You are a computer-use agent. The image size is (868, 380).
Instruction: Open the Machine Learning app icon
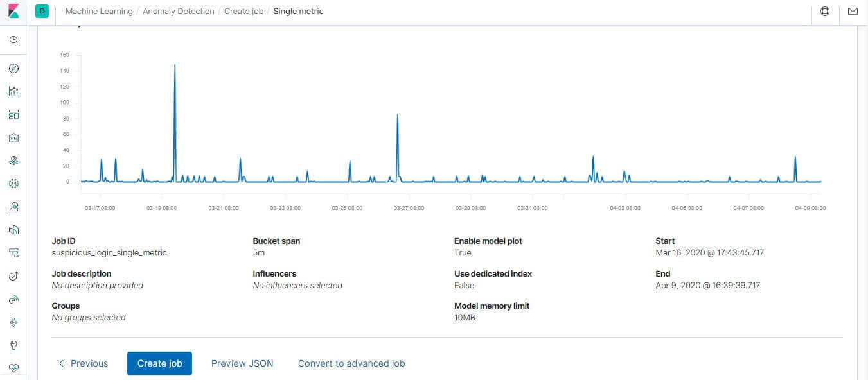pos(13,183)
